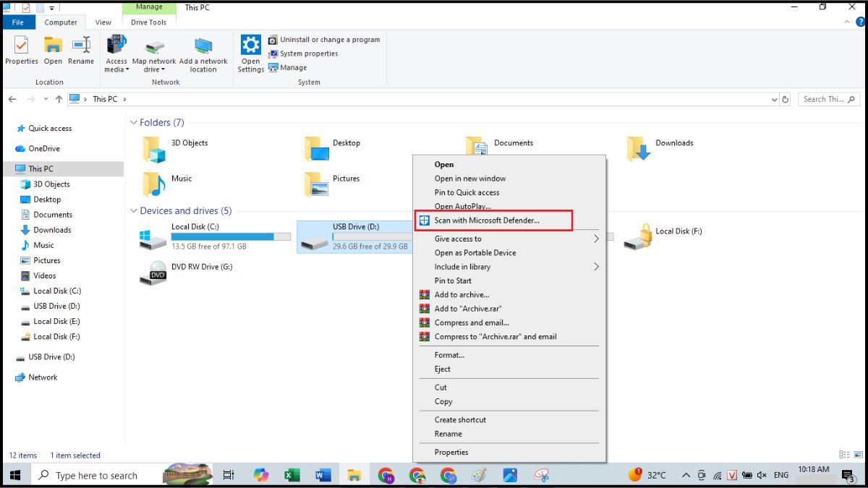Select the DVD RW Drive (G:)
Screen dimensions: 868x488
187,272
